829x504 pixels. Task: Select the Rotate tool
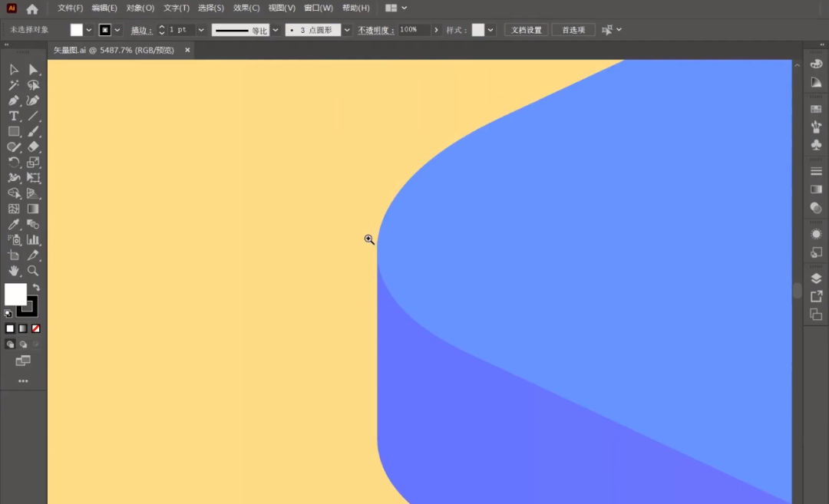pyautogui.click(x=14, y=163)
